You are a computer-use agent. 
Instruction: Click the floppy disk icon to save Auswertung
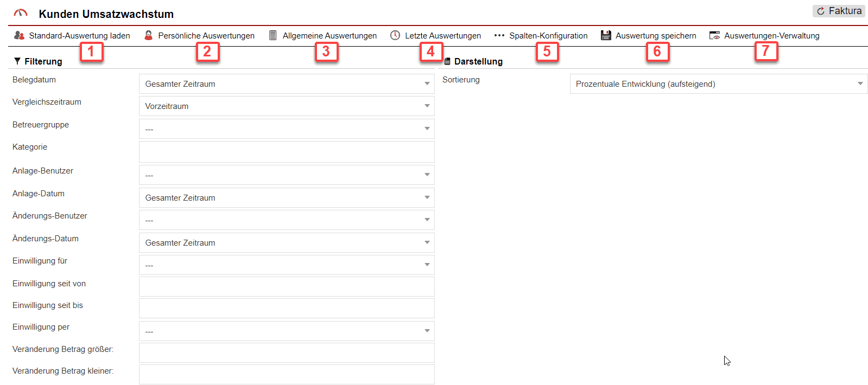pyautogui.click(x=606, y=36)
